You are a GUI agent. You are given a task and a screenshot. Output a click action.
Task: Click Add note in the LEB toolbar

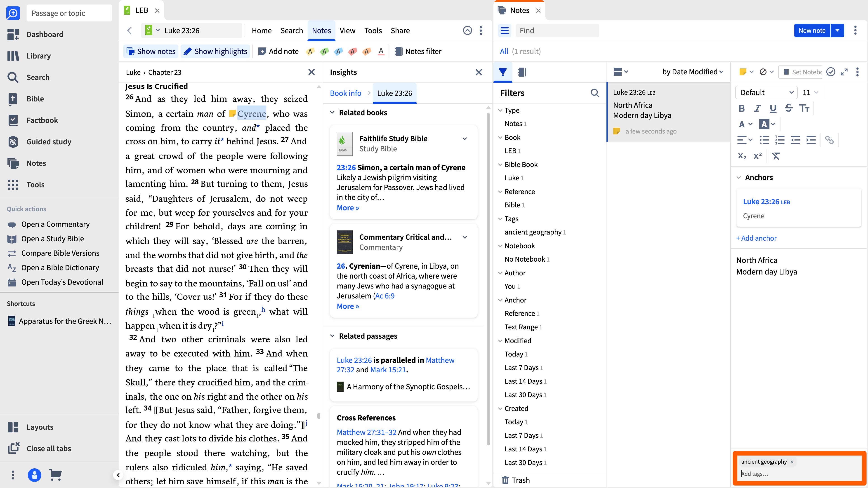click(278, 51)
